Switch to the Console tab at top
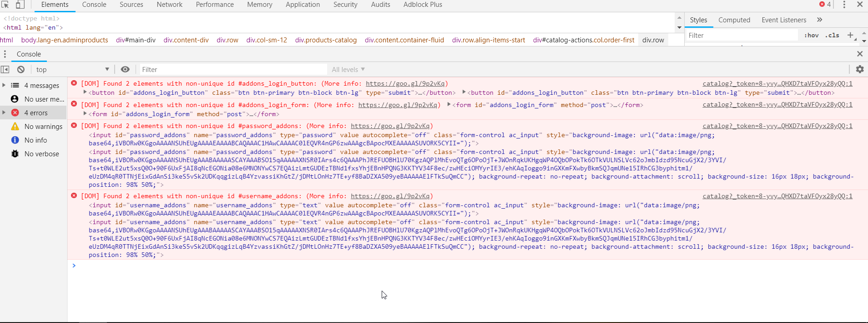The height and width of the screenshot is (323, 868). (94, 5)
